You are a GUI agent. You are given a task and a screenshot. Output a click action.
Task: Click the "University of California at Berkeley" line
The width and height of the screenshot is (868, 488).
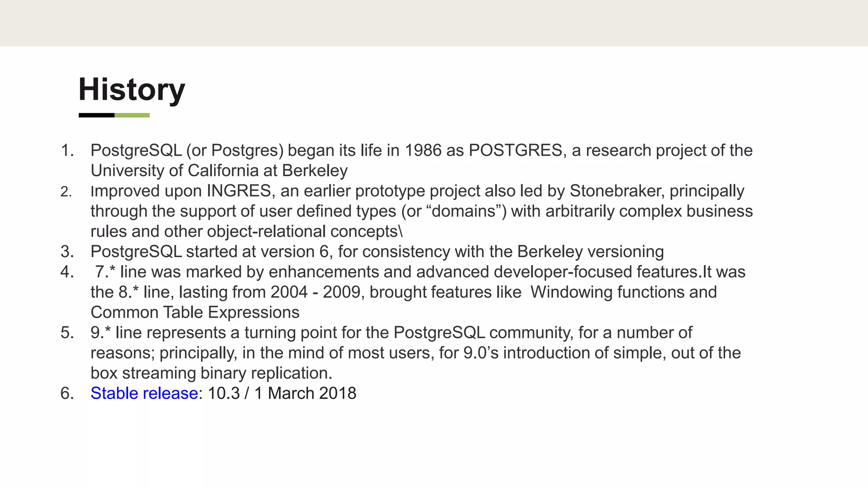(219, 171)
